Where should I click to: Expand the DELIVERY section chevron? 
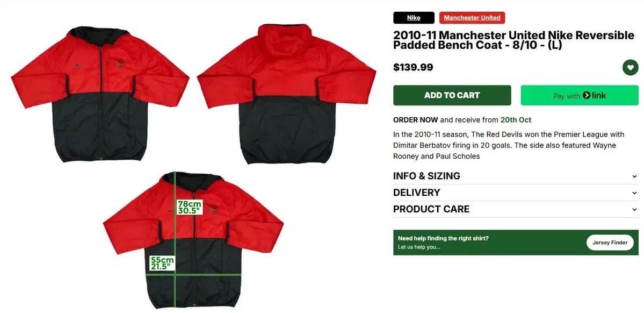[634, 193]
